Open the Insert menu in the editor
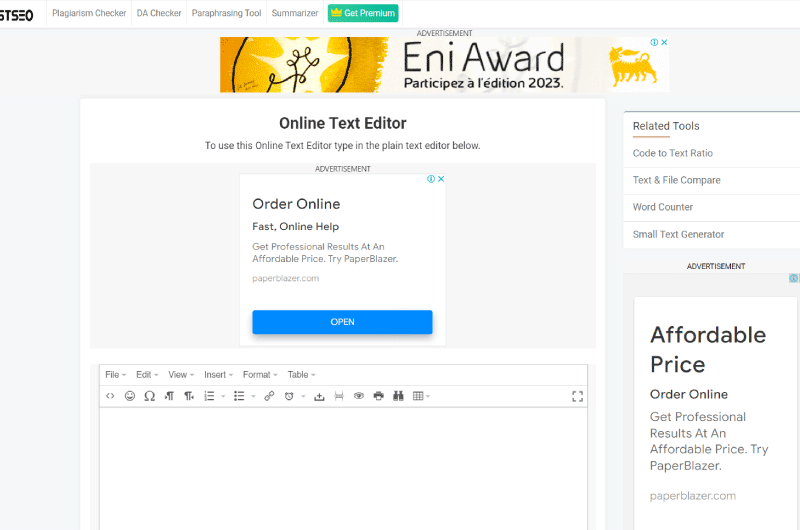Viewport: 800px width, 530px height. click(x=218, y=375)
